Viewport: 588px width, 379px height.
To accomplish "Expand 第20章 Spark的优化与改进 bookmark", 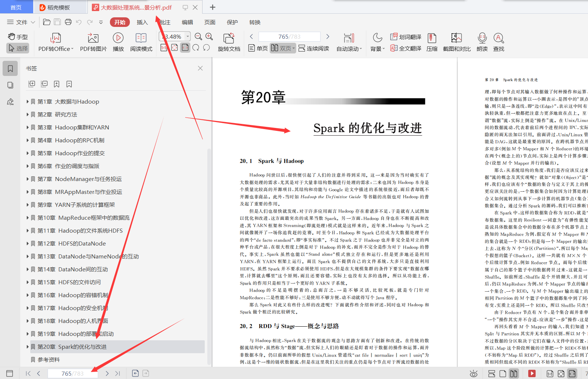I will coord(27,347).
